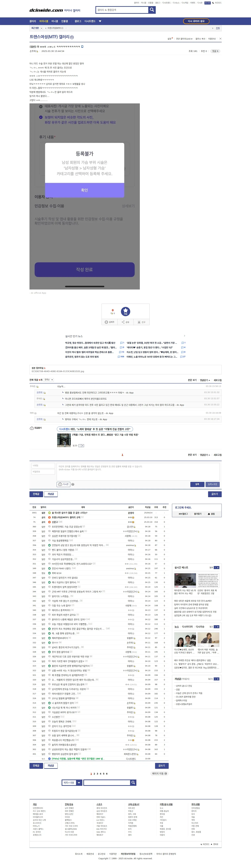Click 전체 link at recent-visit bar
This screenshot has height=868, width=251.
click(x=218, y=28)
